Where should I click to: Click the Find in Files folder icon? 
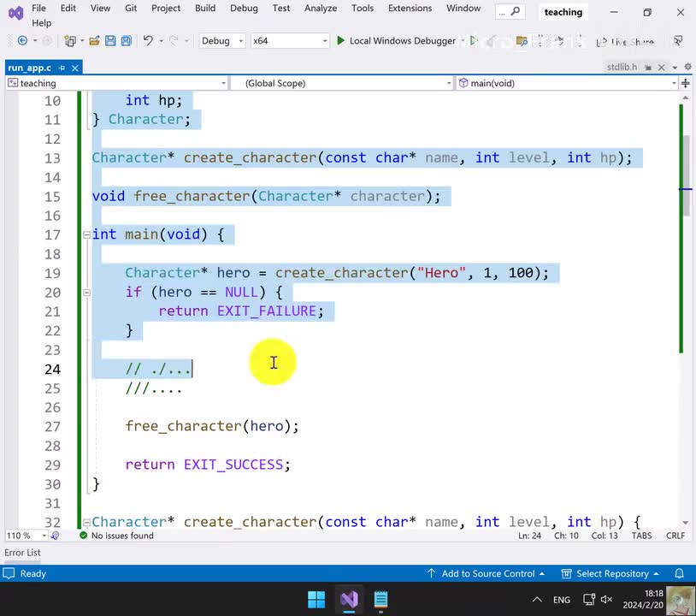(x=522, y=41)
